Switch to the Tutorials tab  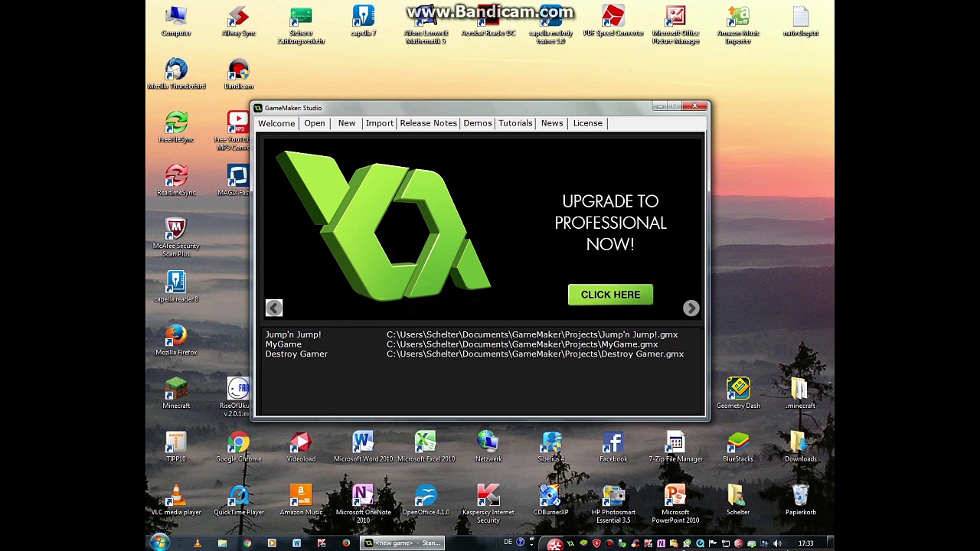[x=515, y=123]
